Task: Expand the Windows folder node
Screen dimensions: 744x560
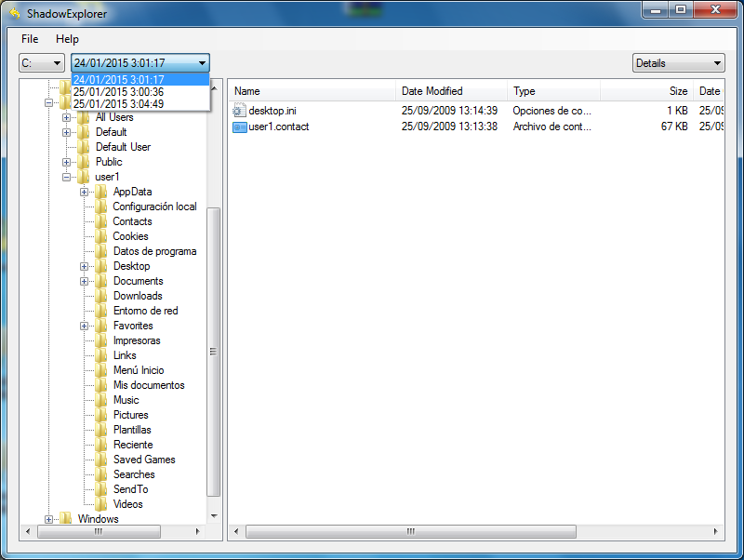Action: point(48,519)
